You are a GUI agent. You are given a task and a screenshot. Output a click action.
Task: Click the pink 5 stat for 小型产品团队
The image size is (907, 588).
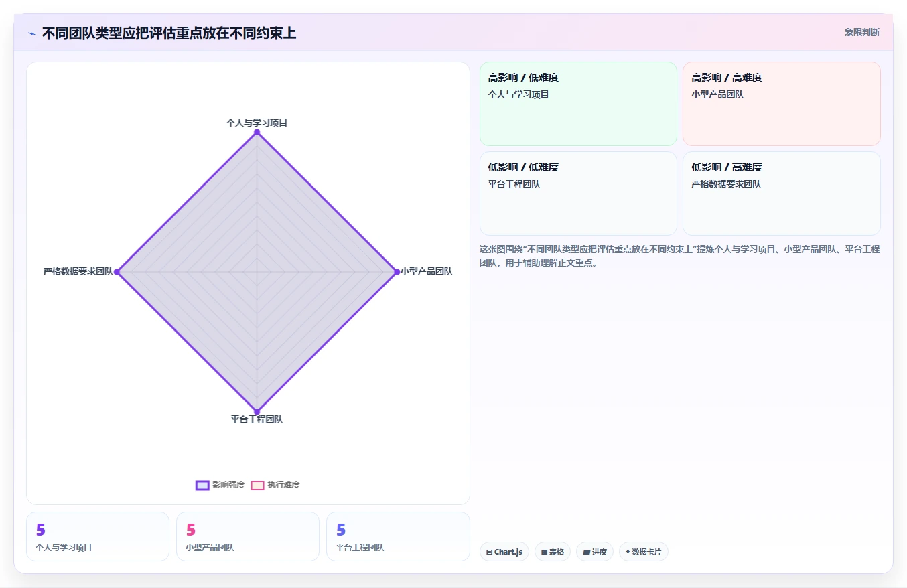click(x=190, y=530)
